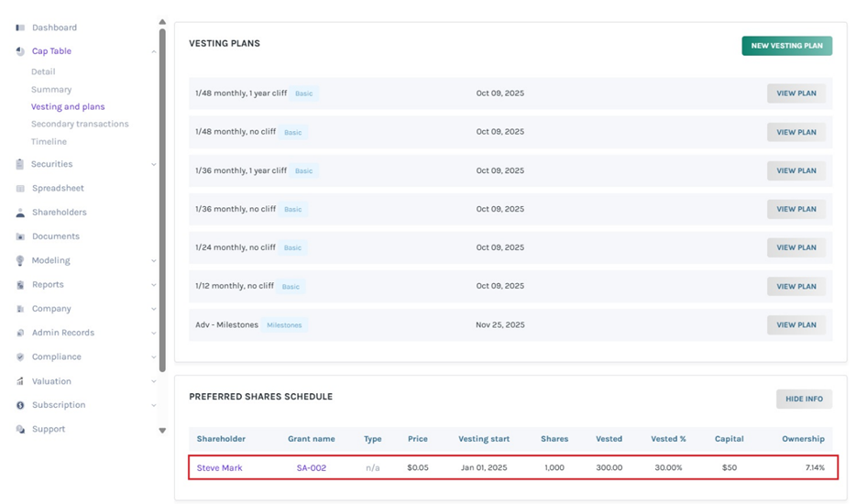Screen dimensions: 856x504
Task: Click the Securities clipboard icon
Action: 20,164
